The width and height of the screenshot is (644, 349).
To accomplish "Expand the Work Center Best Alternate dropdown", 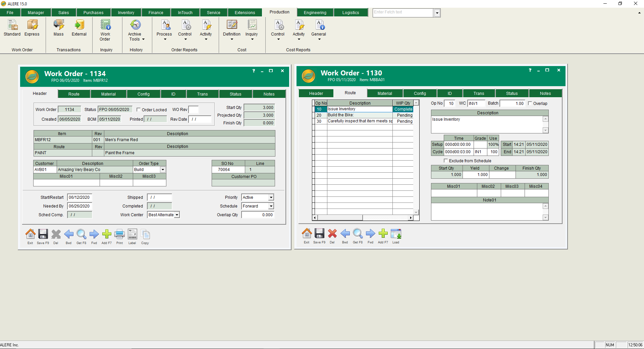I will coord(177,215).
